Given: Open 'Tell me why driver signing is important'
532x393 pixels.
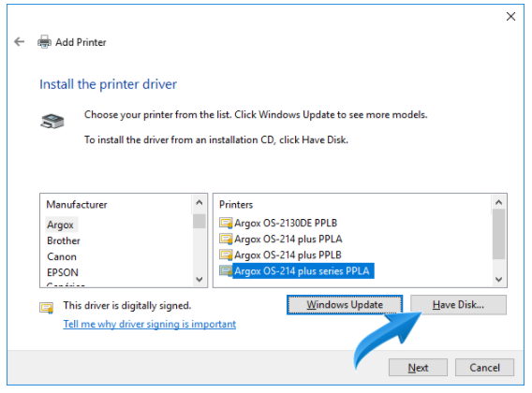Looking at the screenshot, I should tap(150, 324).
